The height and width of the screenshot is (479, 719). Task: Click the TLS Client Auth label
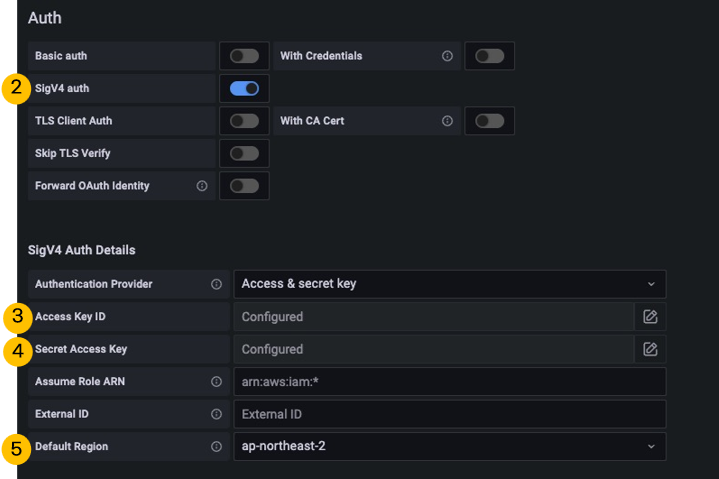pos(73,121)
